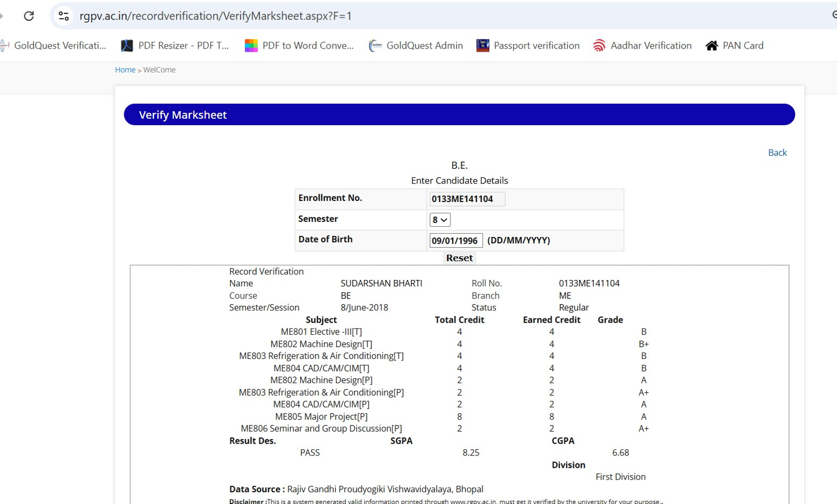Open site information icon in address bar

coord(64,16)
